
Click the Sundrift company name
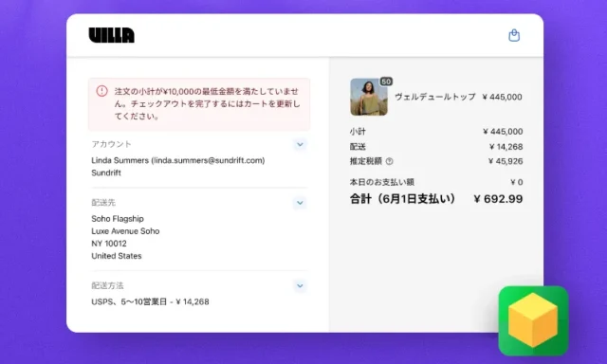tap(106, 173)
